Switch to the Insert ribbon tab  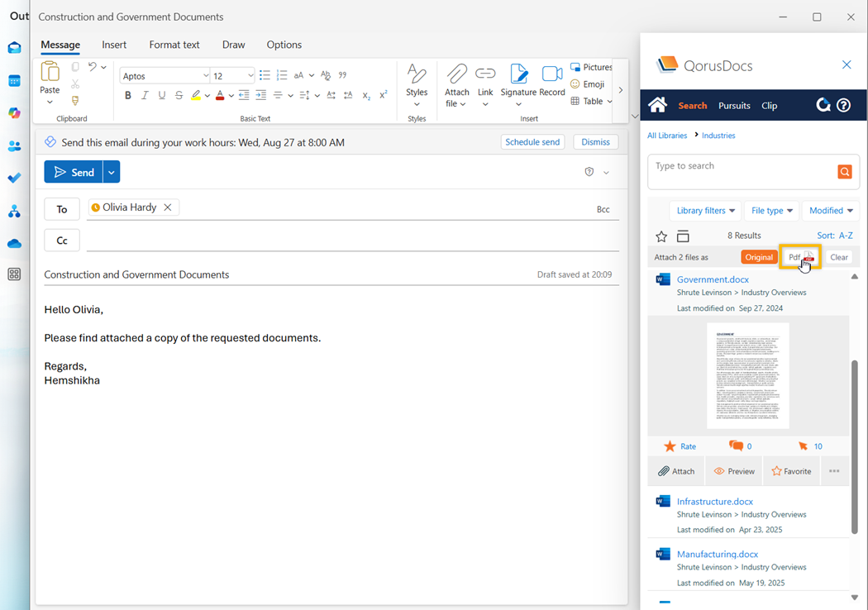click(x=114, y=45)
